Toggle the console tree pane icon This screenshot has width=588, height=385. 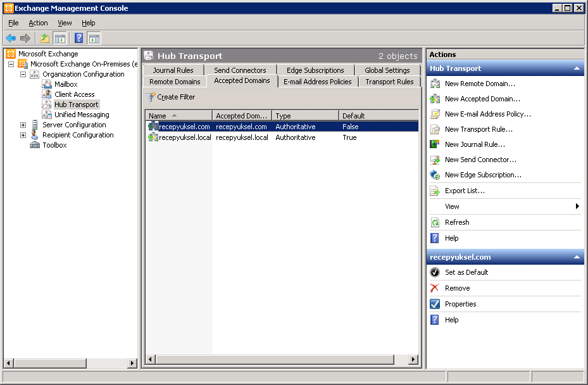click(60, 38)
